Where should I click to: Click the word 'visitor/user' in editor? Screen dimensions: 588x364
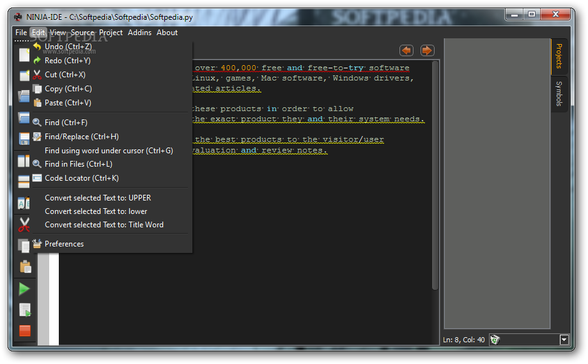353,139
